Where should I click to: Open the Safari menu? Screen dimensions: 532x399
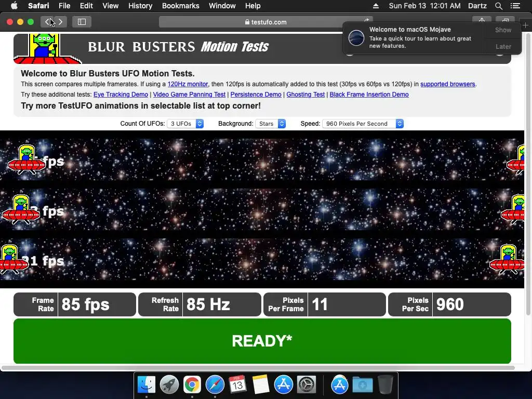click(x=38, y=6)
